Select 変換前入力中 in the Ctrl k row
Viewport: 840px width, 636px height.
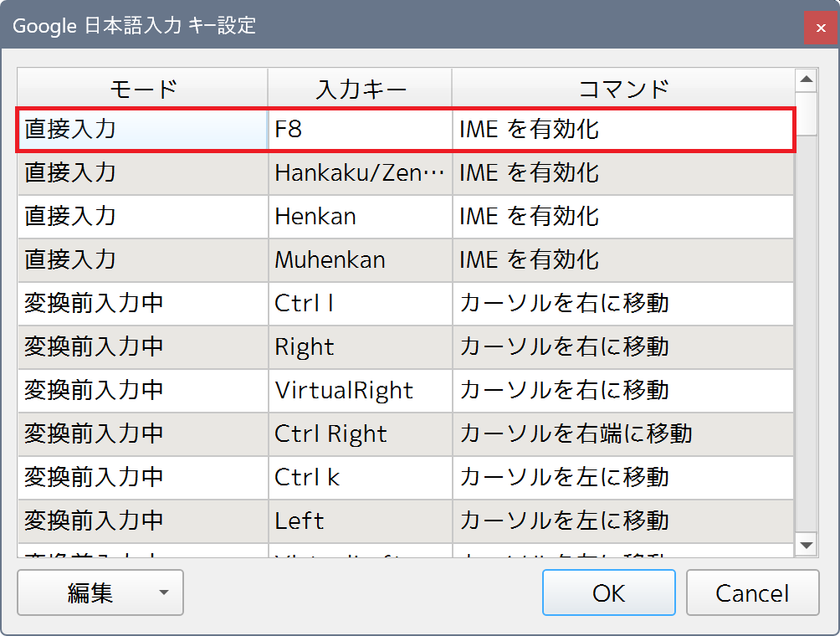click(143, 478)
